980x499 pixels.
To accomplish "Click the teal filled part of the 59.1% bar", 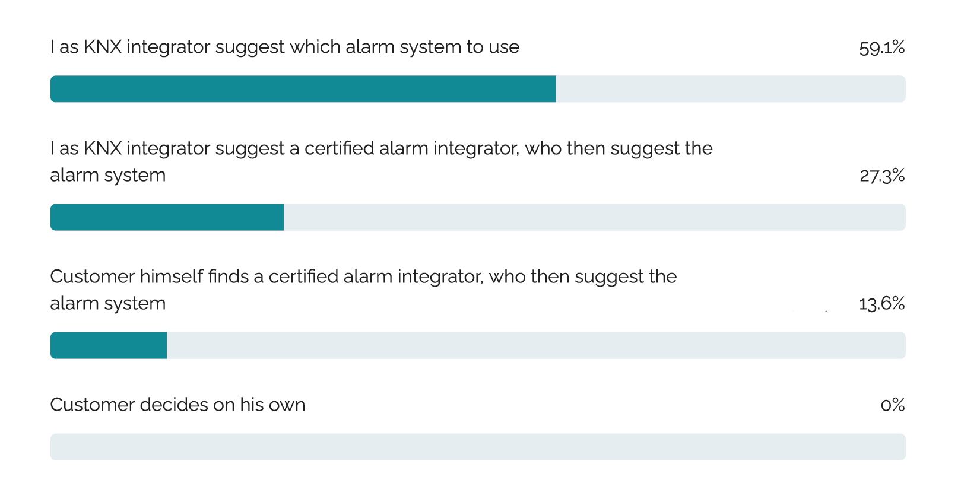I will tap(303, 89).
